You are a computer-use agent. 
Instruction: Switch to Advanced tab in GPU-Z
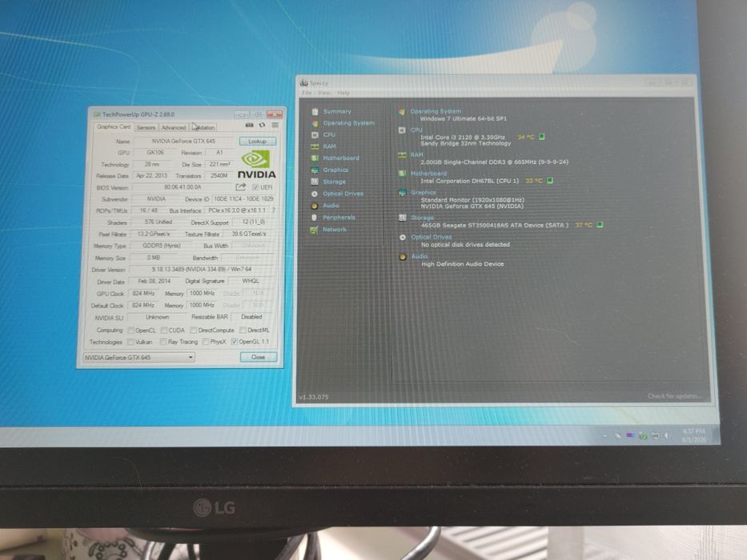174,128
